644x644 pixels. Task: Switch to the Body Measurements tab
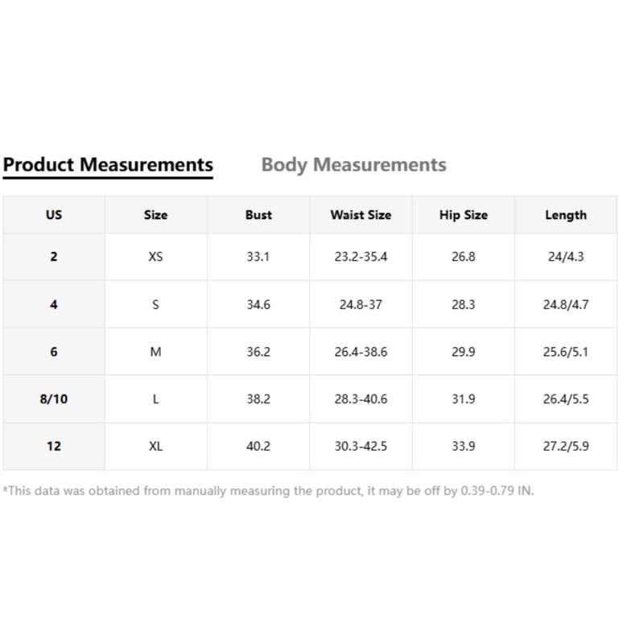tap(353, 165)
